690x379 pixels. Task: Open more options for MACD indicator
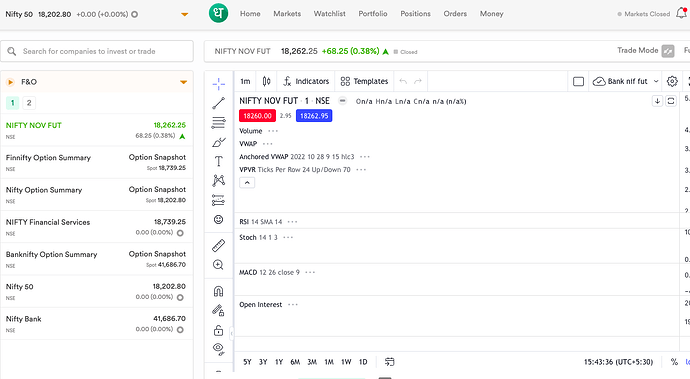pos(310,272)
